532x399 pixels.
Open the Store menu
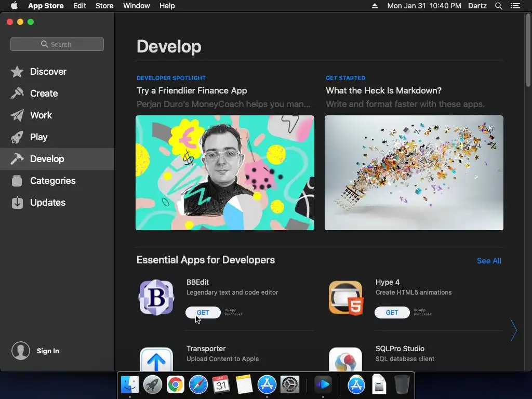(104, 6)
